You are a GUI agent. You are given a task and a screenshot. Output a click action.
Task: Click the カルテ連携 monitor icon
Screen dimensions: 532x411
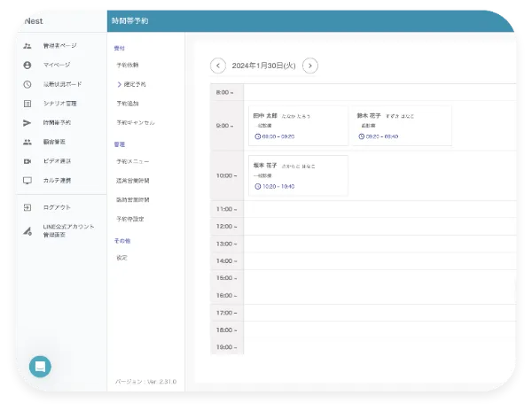click(27, 181)
